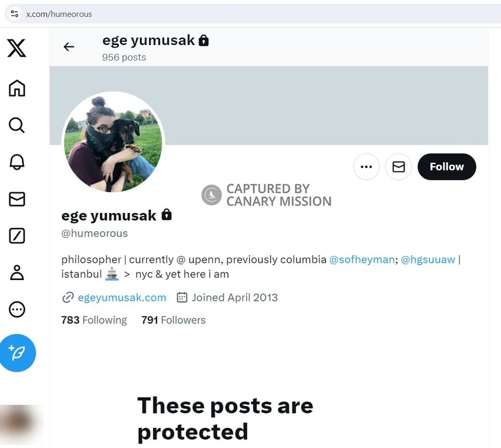
Task: Open the Home timeline
Action: (x=16, y=88)
